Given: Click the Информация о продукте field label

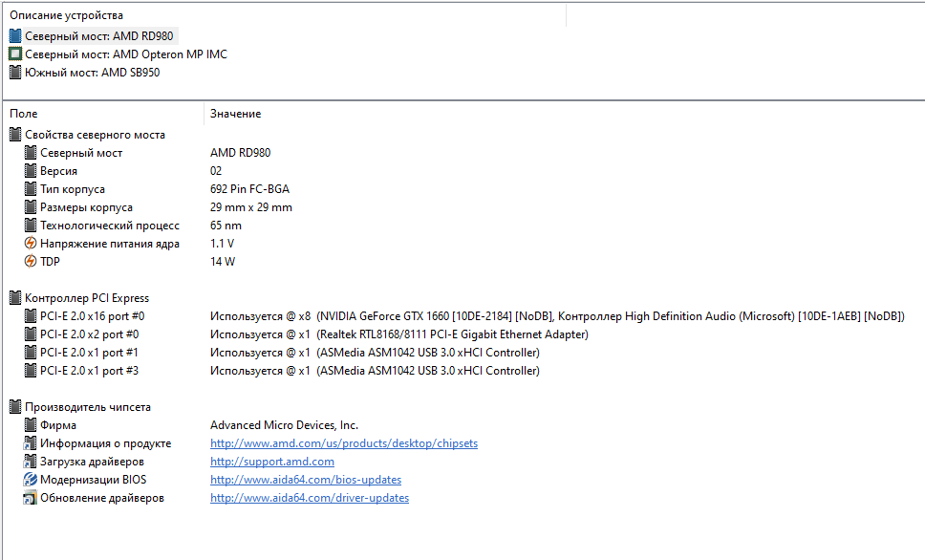Looking at the screenshot, I should 106,443.
